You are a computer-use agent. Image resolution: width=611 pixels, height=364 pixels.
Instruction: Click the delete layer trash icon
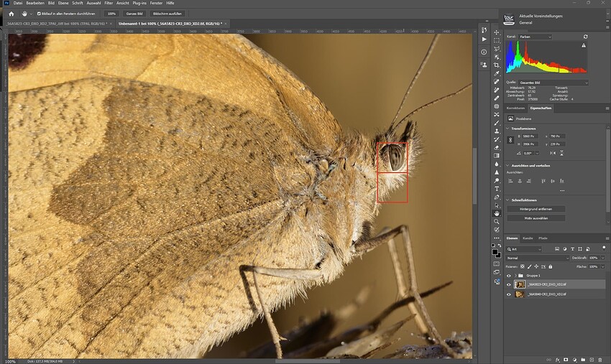[x=600, y=360]
